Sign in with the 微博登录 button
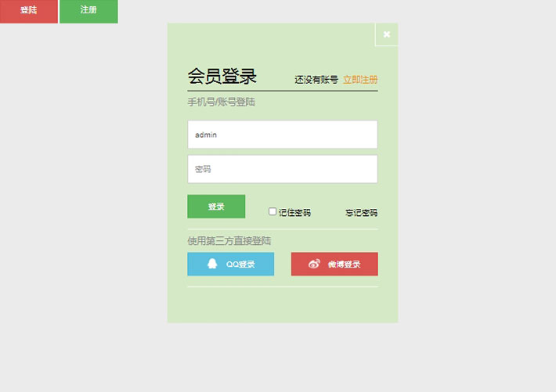Screen dimensions: 556x392 tap(334, 264)
